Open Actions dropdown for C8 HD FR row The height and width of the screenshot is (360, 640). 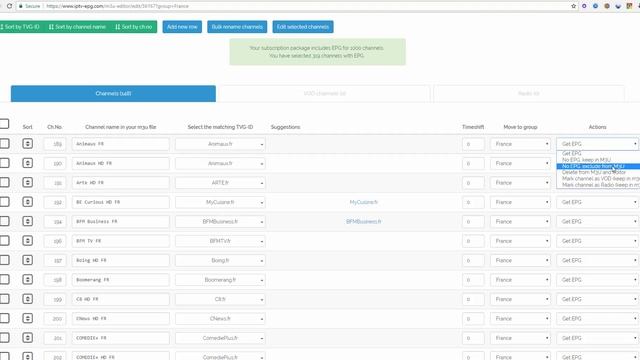coord(598,299)
